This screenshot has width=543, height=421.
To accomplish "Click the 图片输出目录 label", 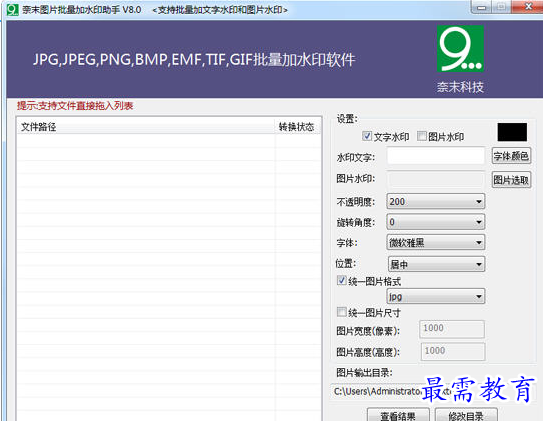I will [364, 373].
